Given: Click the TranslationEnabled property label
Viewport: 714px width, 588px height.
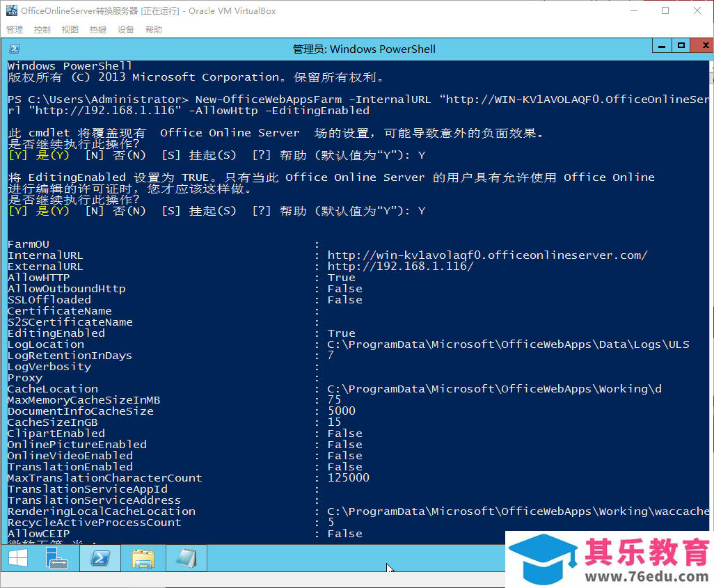Looking at the screenshot, I should [70, 467].
